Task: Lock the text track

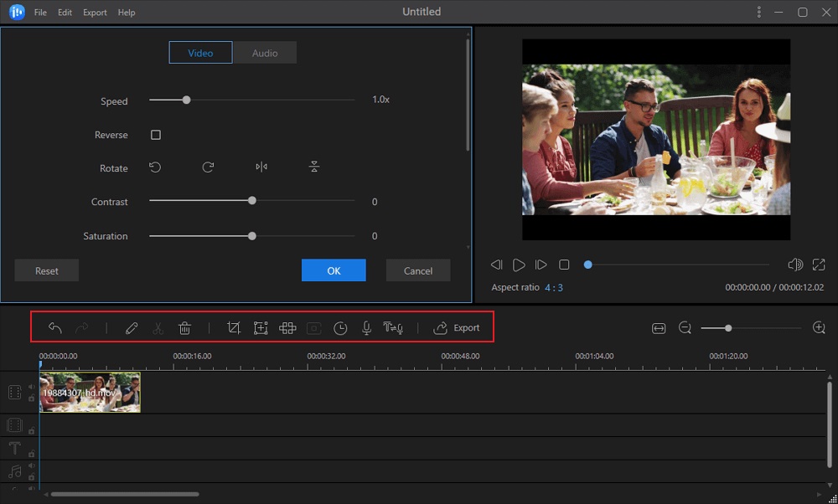Action: (31, 453)
